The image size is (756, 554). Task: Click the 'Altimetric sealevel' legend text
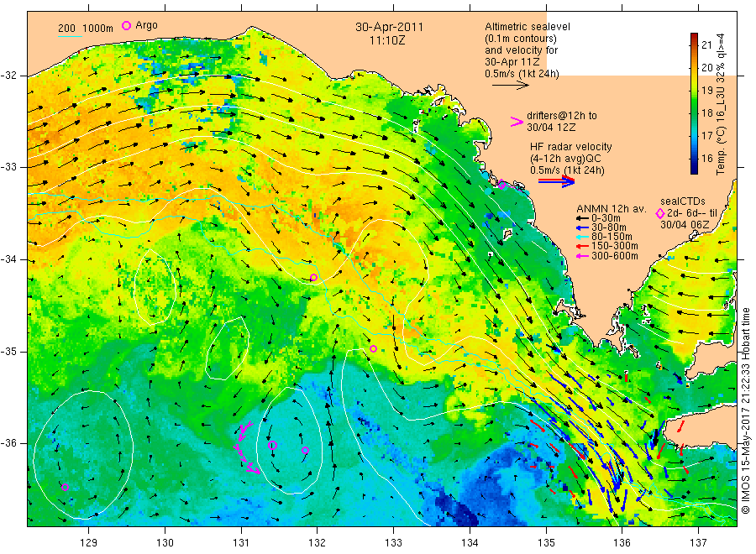pos(527,27)
